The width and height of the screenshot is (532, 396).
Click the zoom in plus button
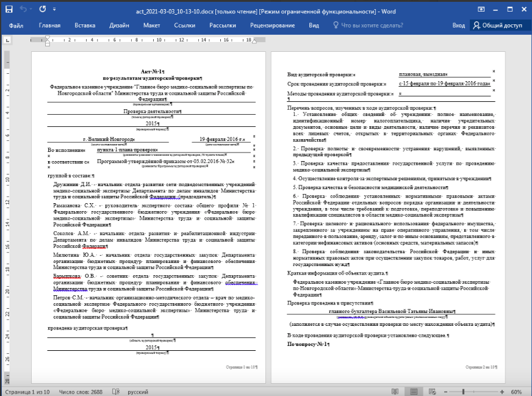click(x=501, y=391)
